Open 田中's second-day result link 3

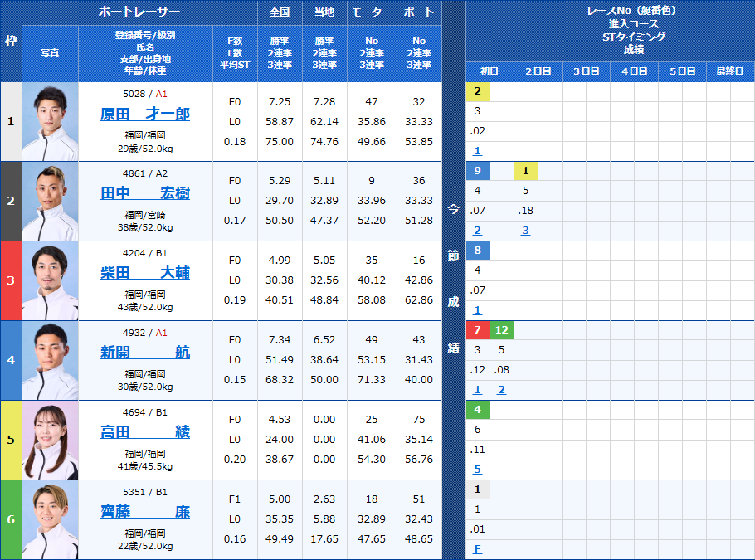(x=525, y=230)
